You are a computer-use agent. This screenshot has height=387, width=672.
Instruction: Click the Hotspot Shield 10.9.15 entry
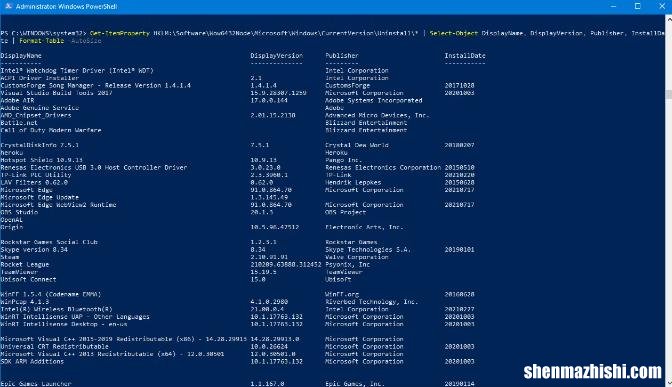41,160
